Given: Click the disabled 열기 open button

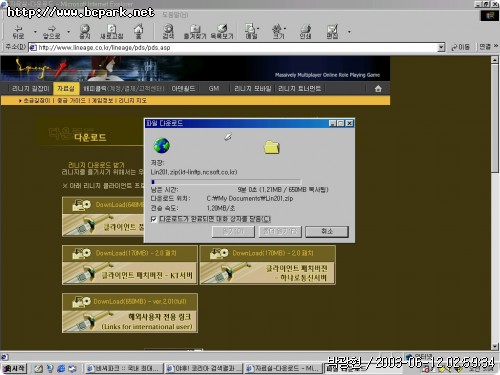Looking at the screenshot, I should tap(233, 231).
